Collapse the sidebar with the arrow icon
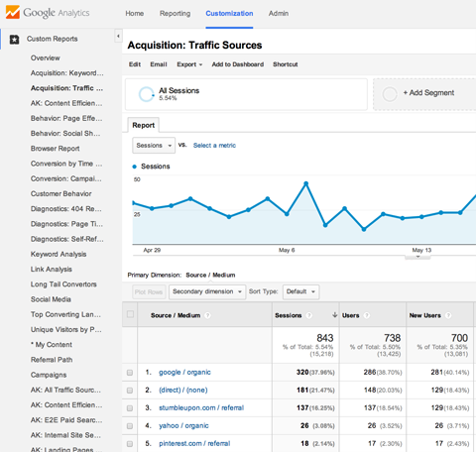 (118, 36)
